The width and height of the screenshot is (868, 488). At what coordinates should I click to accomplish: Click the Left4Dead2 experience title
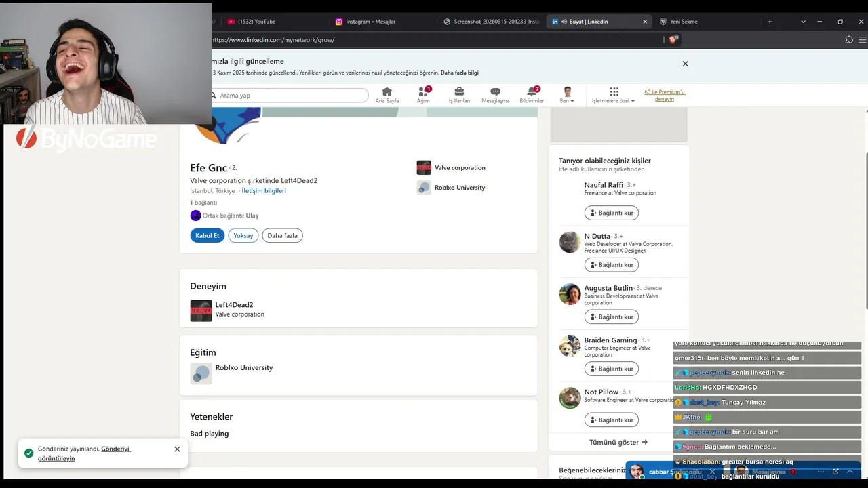(x=235, y=305)
